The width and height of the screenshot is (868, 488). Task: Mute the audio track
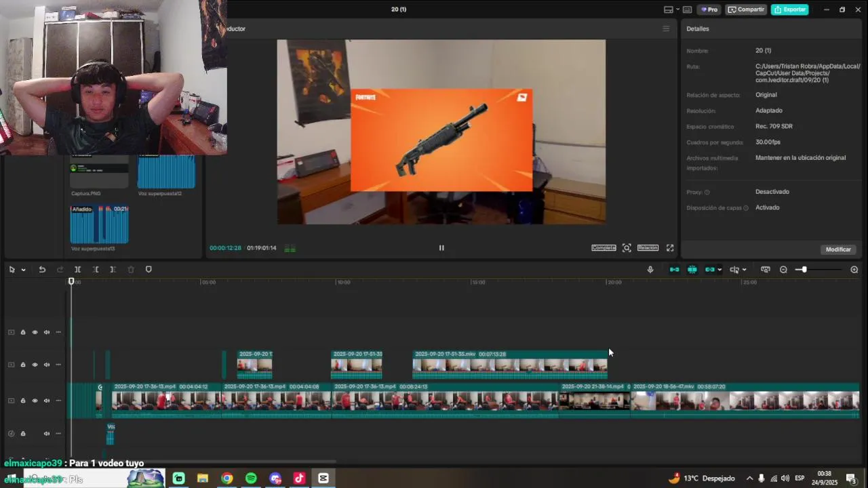47,434
